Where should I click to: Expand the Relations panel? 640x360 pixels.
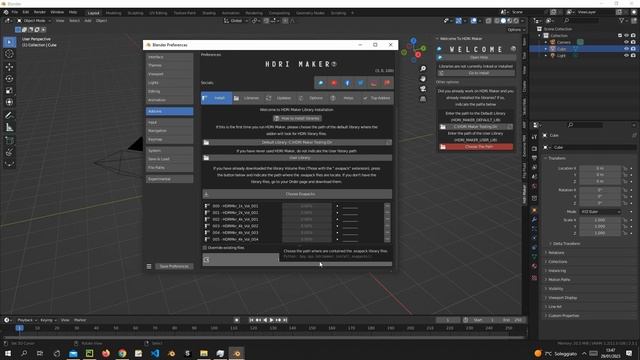[x=556, y=253]
